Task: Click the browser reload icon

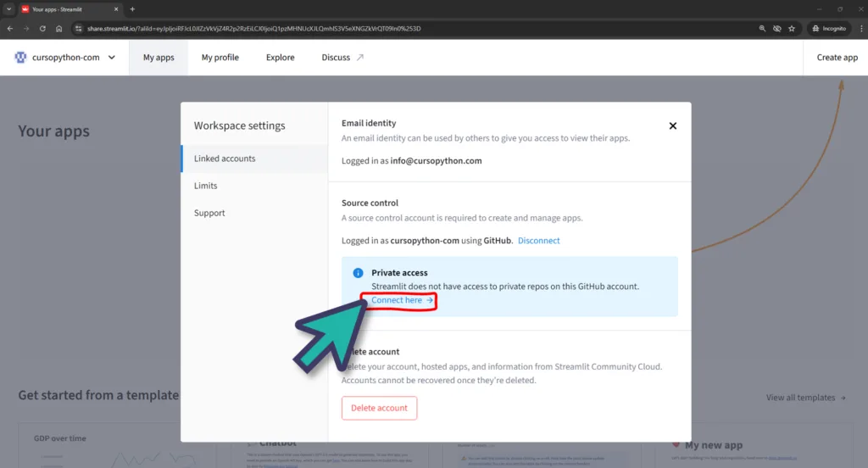Action: pos(41,28)
